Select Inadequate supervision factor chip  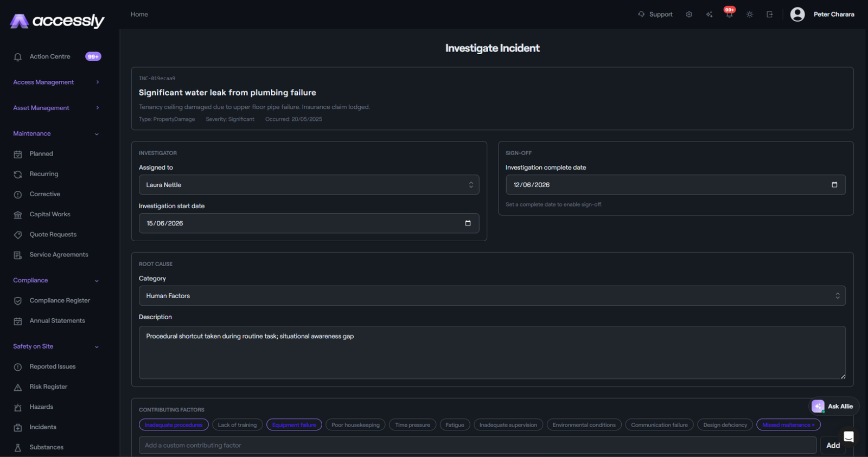tap(508, 425)
